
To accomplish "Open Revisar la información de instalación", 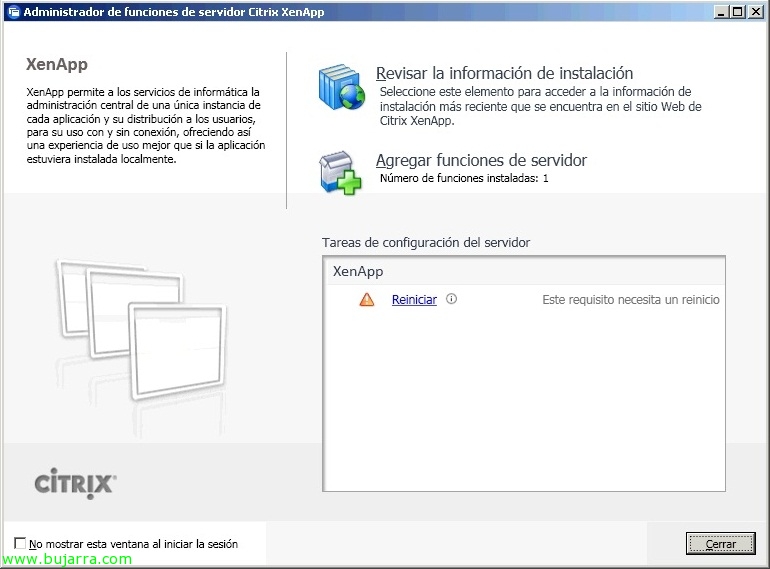I will [504, 73].
